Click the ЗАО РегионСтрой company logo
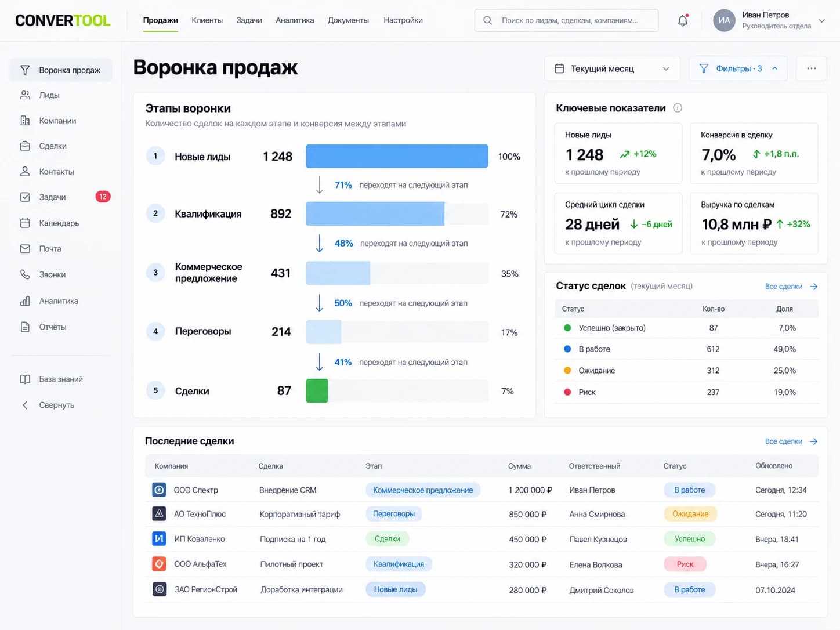840x630 pixels. [159, 589]
